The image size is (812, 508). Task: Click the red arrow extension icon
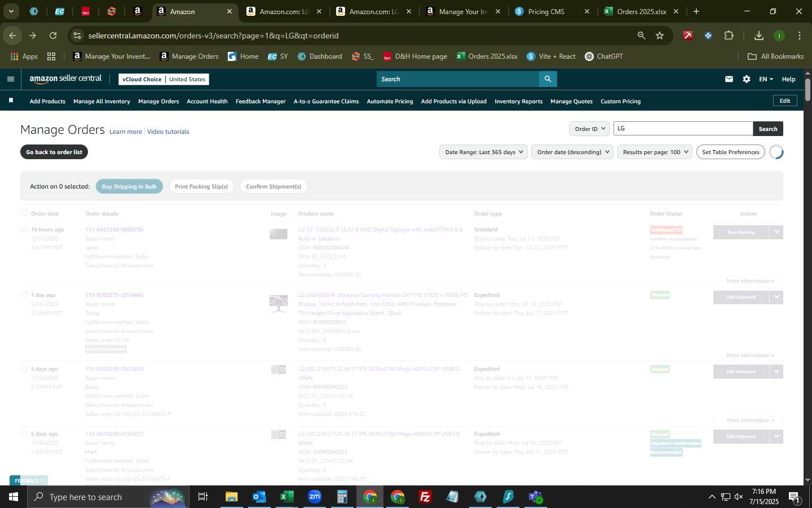[x=688, y=36]
